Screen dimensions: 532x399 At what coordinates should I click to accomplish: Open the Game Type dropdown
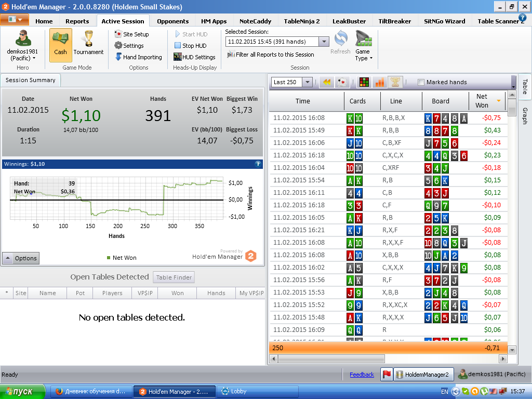[364, 46]
